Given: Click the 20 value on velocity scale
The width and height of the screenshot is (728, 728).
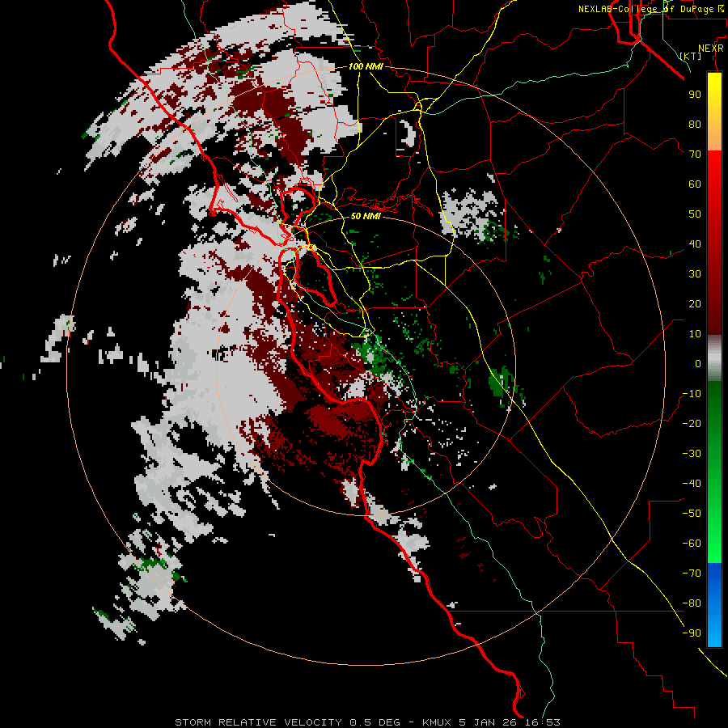Looking at the screenshot, I should point(695,304).
